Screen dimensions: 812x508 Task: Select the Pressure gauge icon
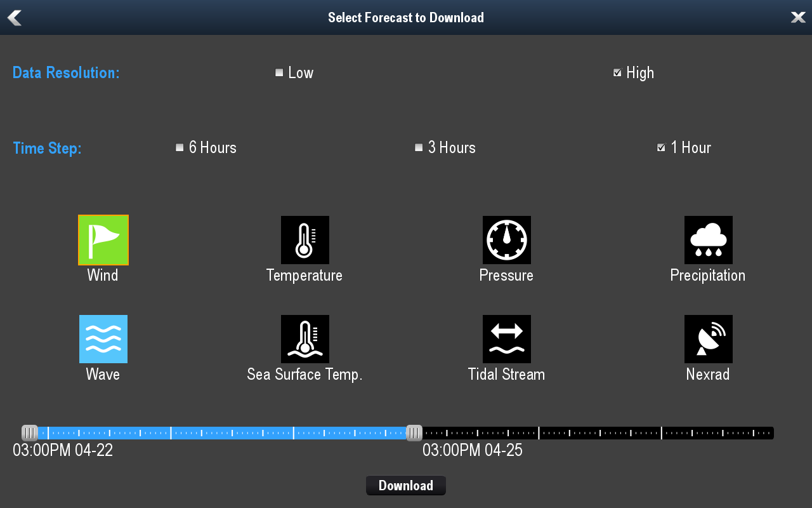pyautogui.click(x=507, y=240)
